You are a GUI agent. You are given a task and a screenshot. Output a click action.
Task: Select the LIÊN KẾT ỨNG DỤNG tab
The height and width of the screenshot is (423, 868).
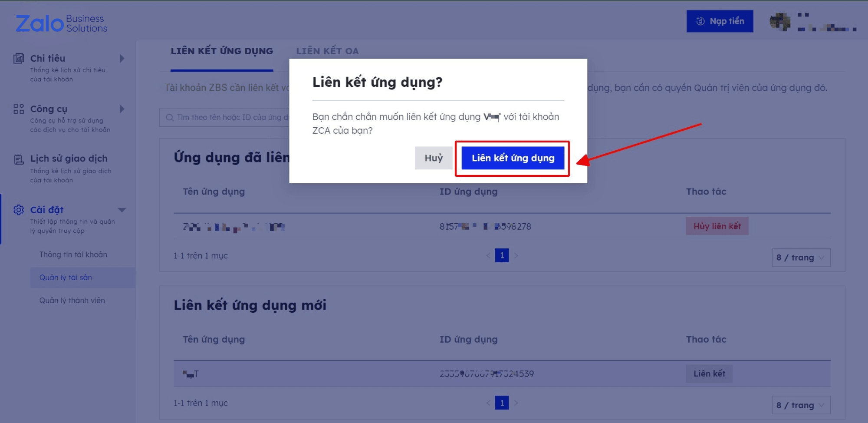point(222,51)
